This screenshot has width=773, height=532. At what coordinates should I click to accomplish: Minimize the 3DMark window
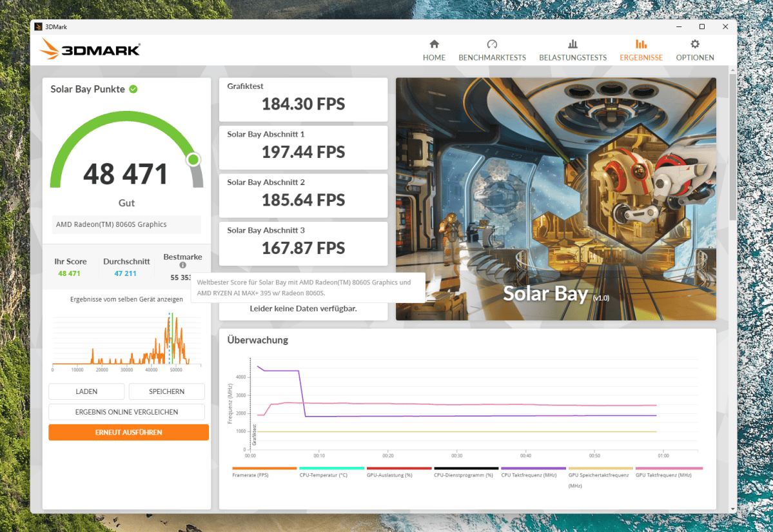679,26
